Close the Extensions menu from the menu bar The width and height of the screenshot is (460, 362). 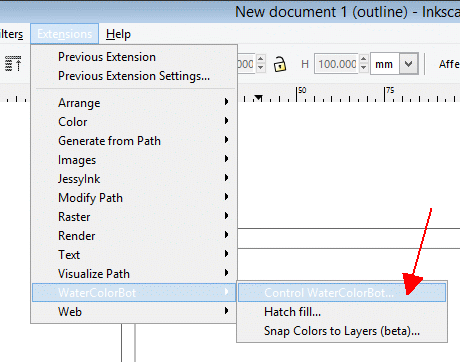(x=65, y=34)
